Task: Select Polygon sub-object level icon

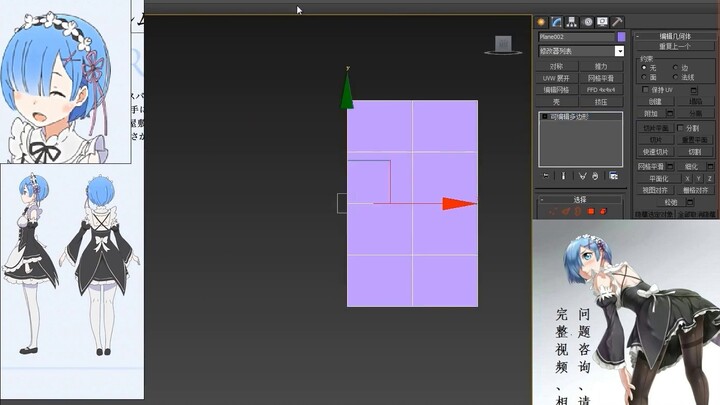Action: pos(590,212)
